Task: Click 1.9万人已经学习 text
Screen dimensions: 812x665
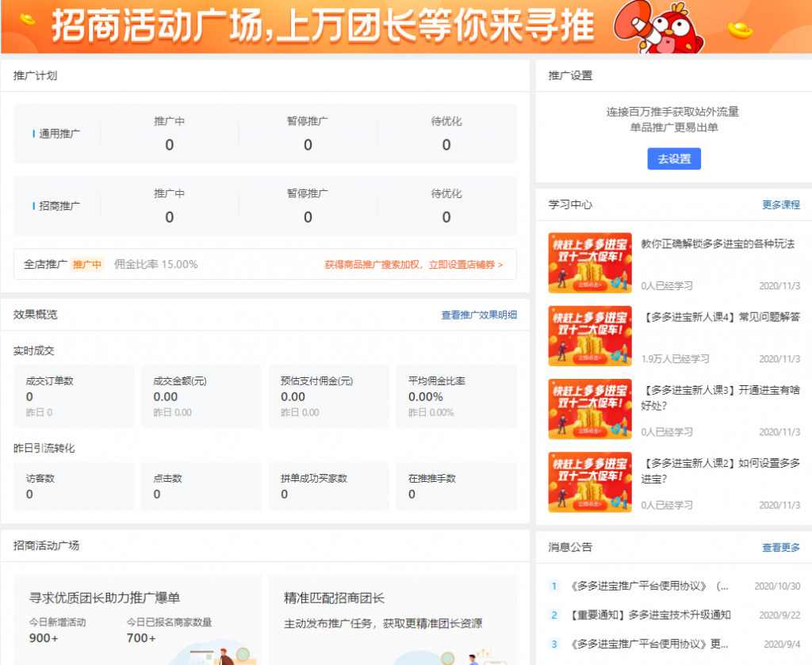Action: tap(675, 359)
